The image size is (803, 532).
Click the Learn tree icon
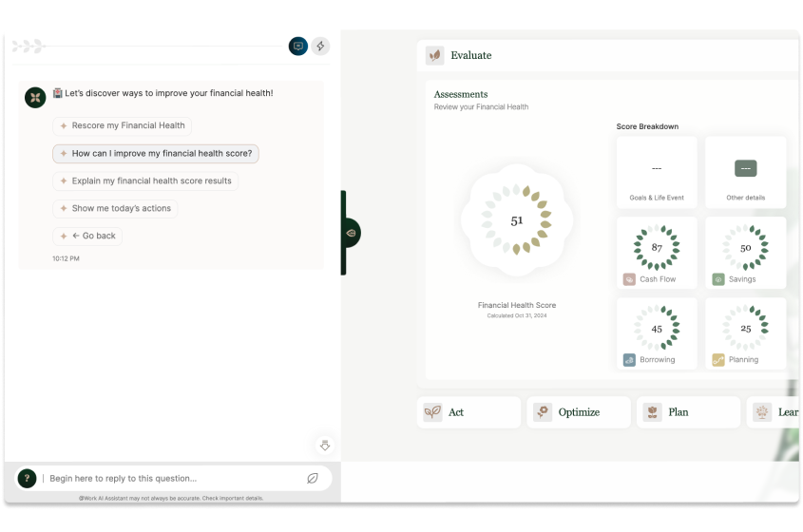762,412
